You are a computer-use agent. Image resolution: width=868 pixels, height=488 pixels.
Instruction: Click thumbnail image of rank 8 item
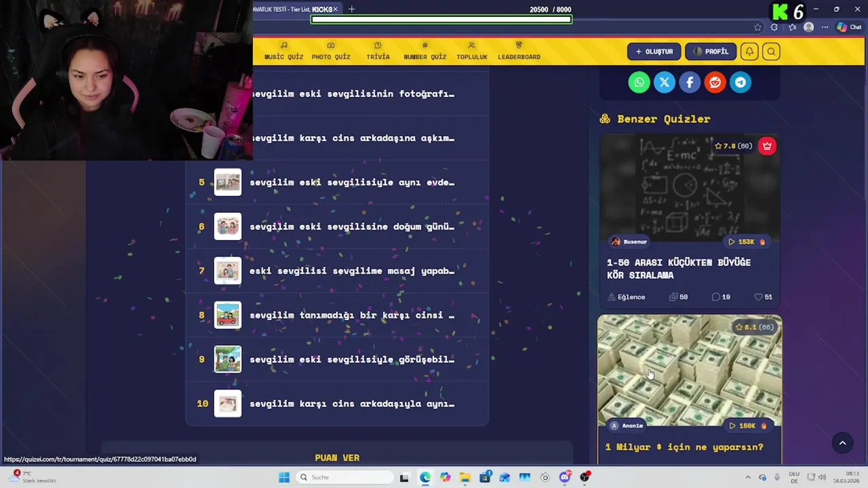pos(228,315)
